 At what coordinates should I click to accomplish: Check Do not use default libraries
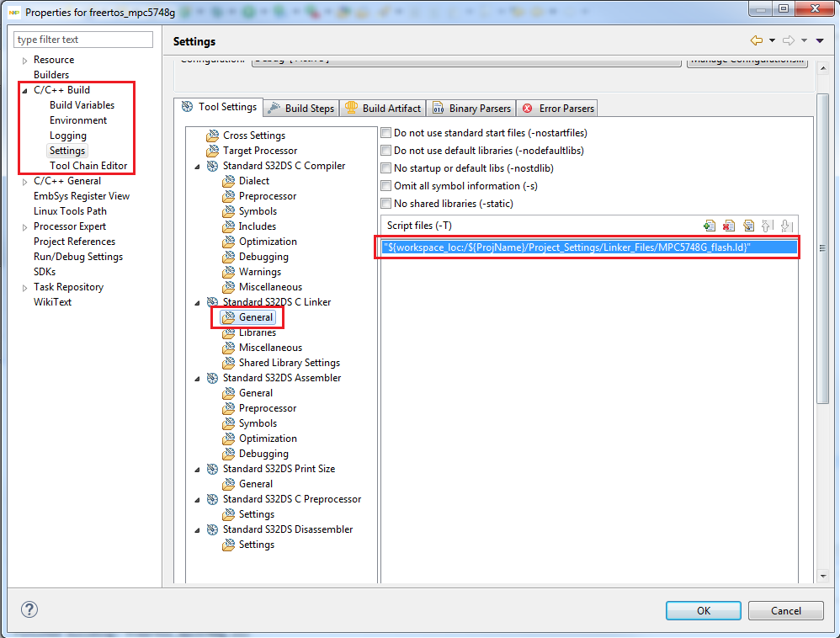(x=385, y=151)
